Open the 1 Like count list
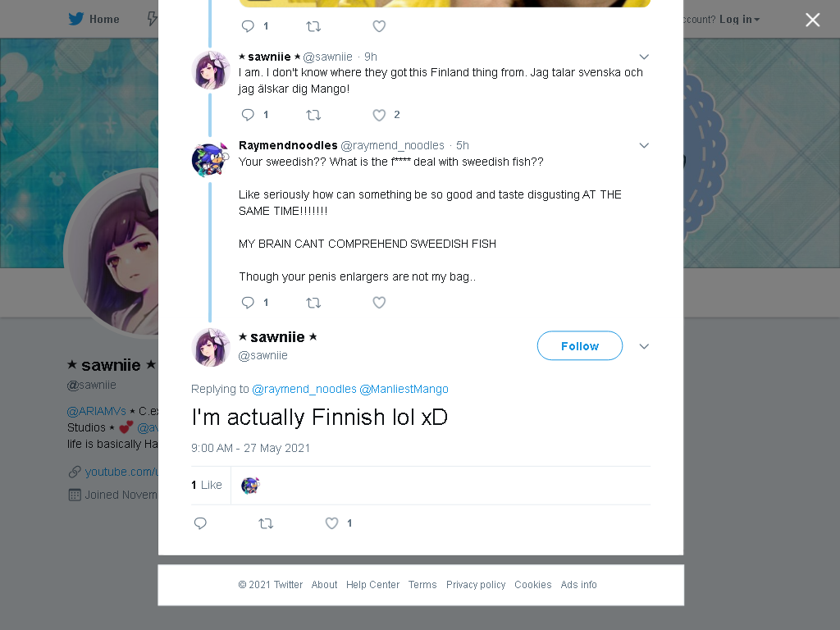The height and width of the screenshot is (630, 840). 207,485
